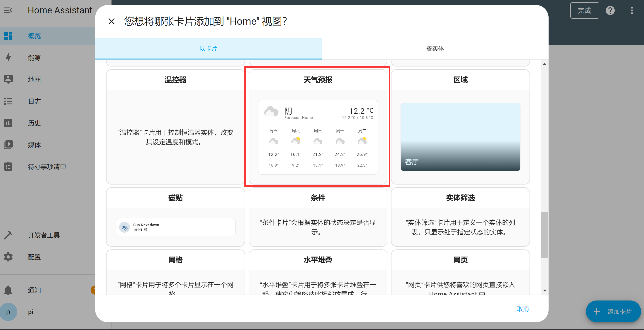The image size is (644, 330).
Task: Click the 媒体 sidebar label
Action: (34, 145)
